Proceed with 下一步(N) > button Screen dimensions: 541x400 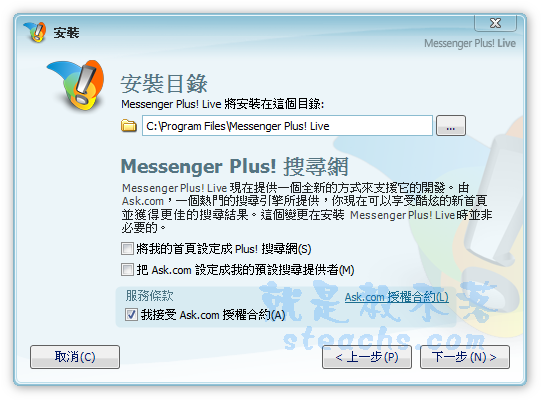pyautogui.click(x=464, y=357)
